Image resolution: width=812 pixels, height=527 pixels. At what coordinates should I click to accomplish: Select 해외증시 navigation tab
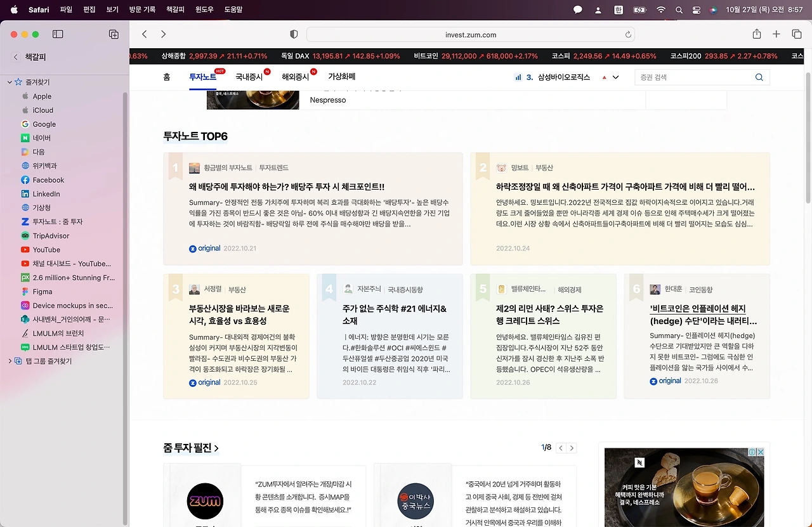tap(295, 77)
